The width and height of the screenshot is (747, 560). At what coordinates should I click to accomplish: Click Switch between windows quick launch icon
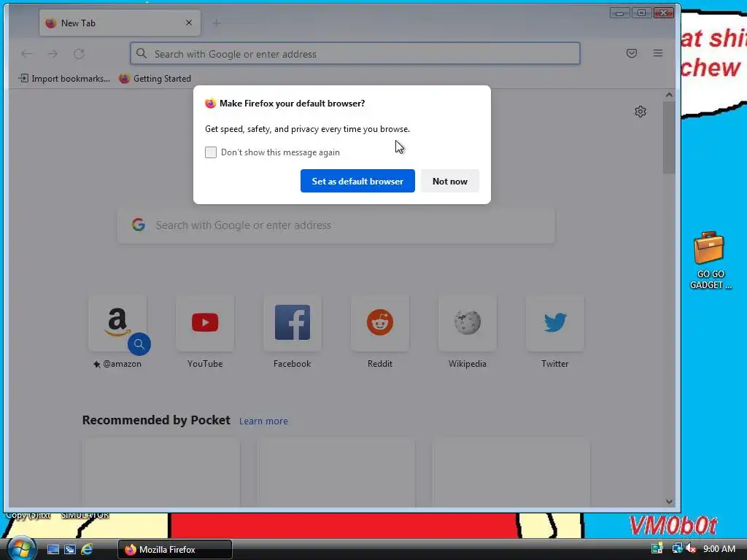click(x=70, y=550)
